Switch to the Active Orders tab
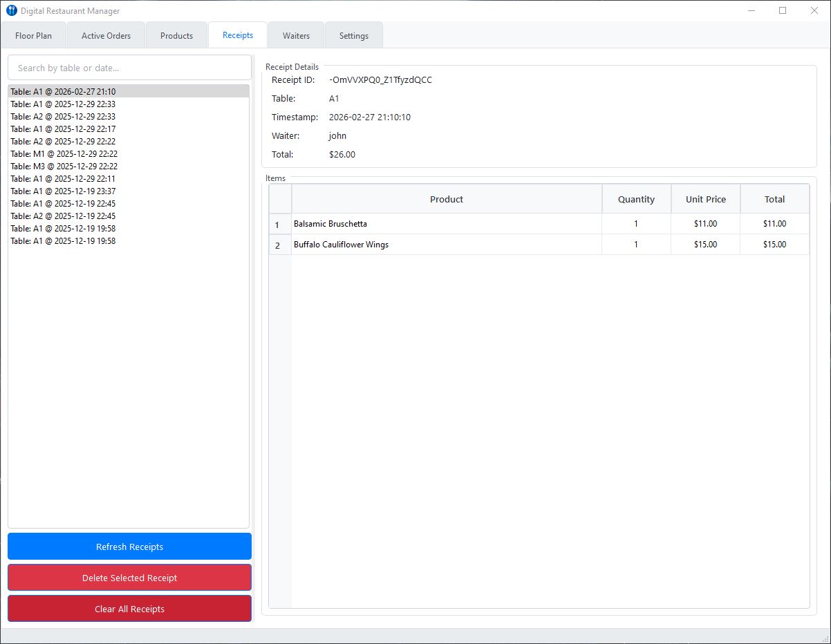The image size is (831, 644). coord(106,36)
